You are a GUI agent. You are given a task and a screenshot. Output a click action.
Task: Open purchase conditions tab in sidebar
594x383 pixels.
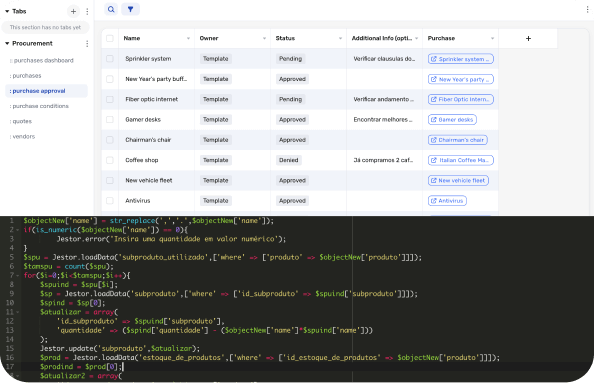pyautogui.click(x=39, y=106)
